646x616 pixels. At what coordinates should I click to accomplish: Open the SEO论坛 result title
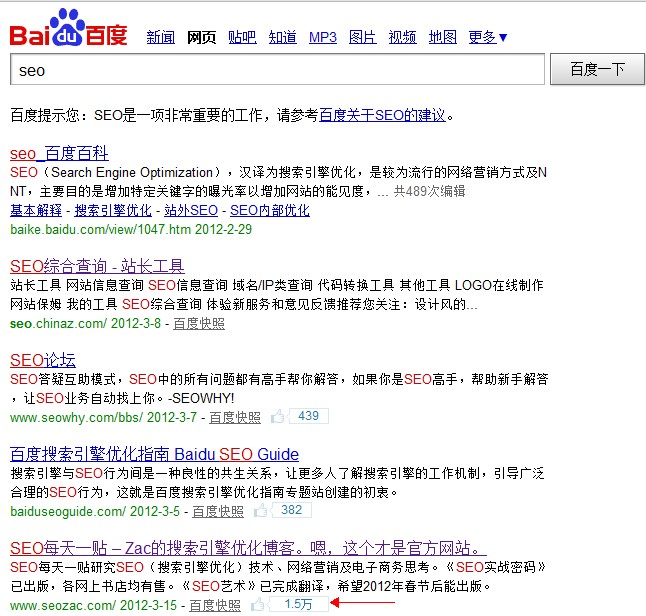[x=43, y=360]
